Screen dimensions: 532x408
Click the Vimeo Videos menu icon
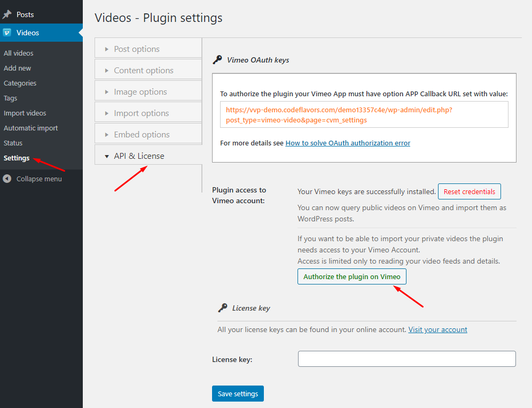point(7,33)
